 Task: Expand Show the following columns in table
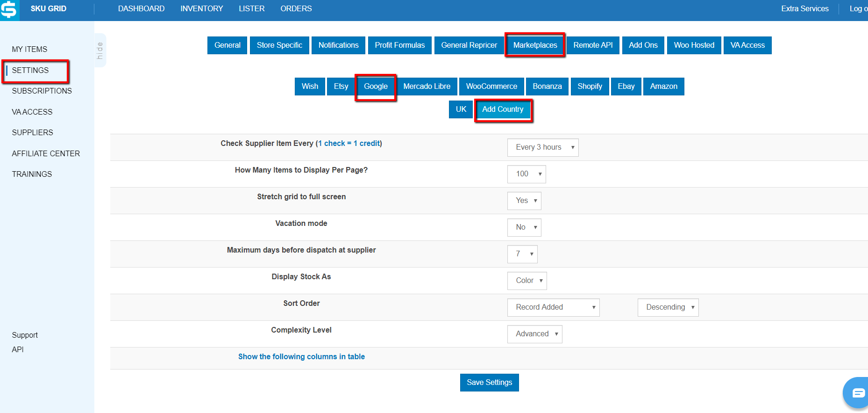301,357
